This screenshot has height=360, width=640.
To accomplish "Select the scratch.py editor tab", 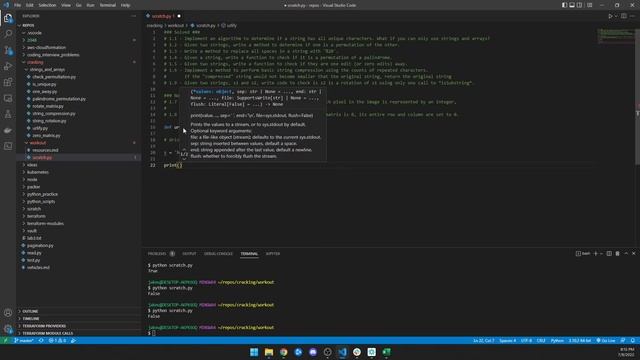I will 163,16.
